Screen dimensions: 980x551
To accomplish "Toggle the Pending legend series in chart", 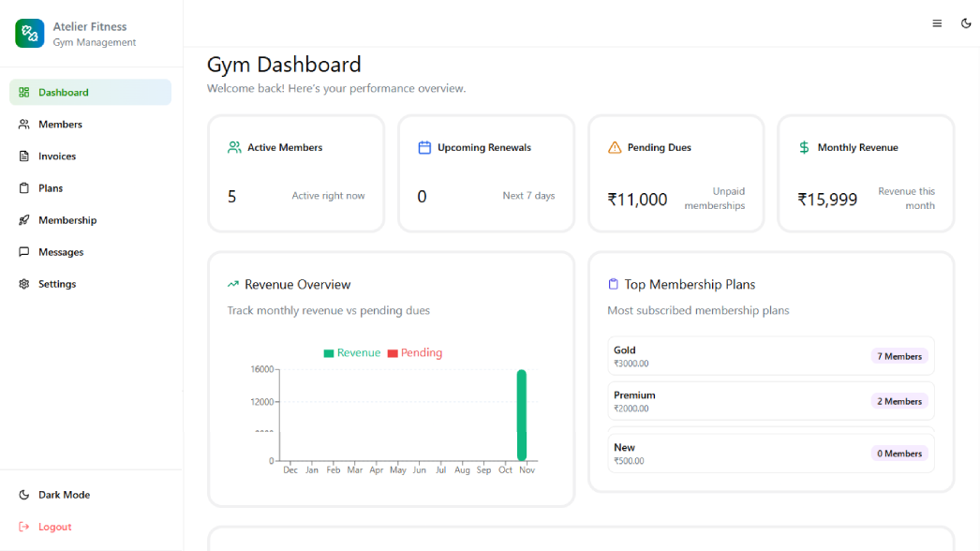I will click(415, 353).
